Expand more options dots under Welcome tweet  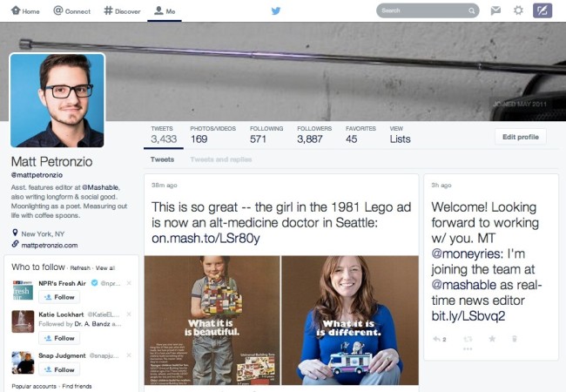coord(468,349)
